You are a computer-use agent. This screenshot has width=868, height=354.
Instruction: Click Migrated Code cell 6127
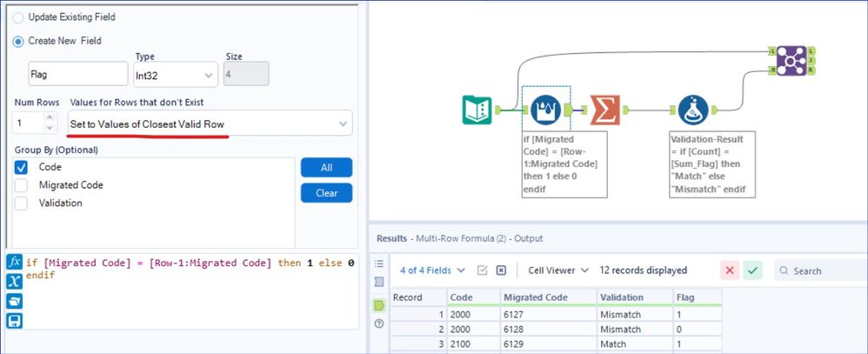point(548,314)
